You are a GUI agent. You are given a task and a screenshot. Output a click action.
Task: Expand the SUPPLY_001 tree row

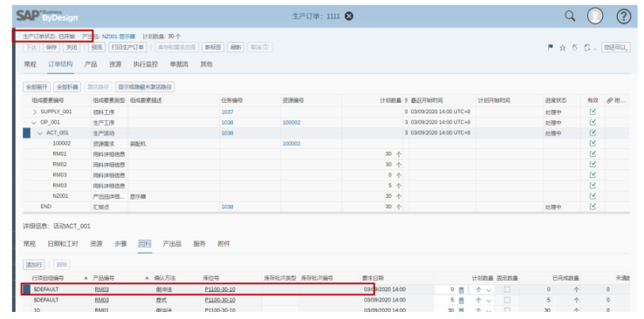point(35,112)
